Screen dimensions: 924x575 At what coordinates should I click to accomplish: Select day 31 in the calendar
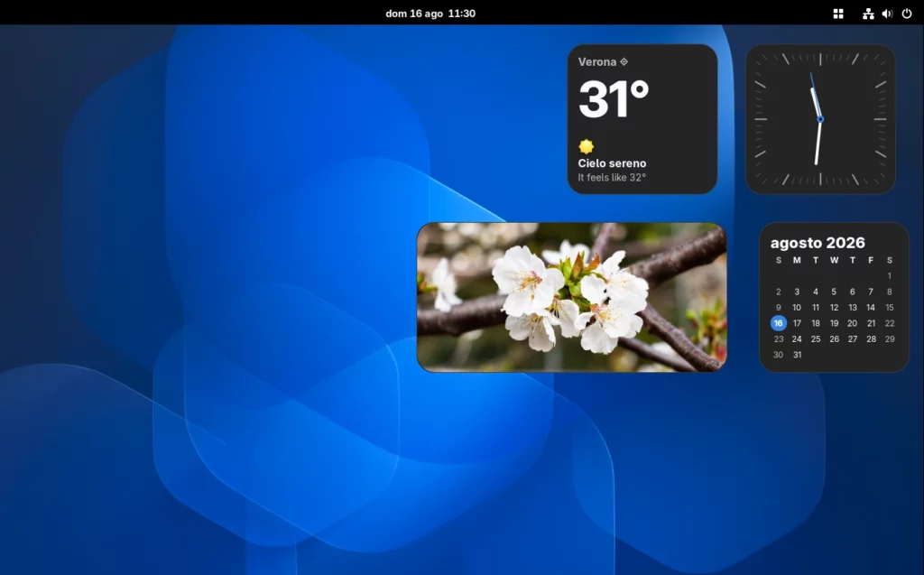tap(797, 355)
